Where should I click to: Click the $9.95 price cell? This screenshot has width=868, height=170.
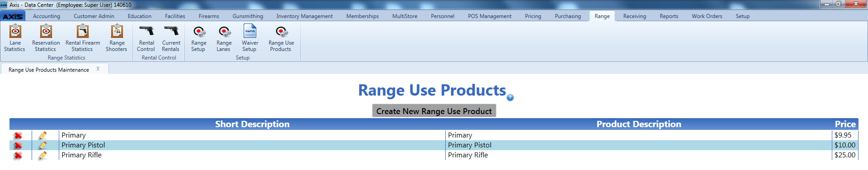[x=845, y=135]
